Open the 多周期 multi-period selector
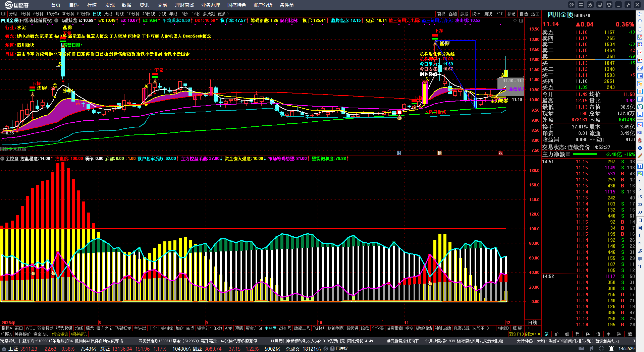The image size is (644, 352). coord(209,14)
